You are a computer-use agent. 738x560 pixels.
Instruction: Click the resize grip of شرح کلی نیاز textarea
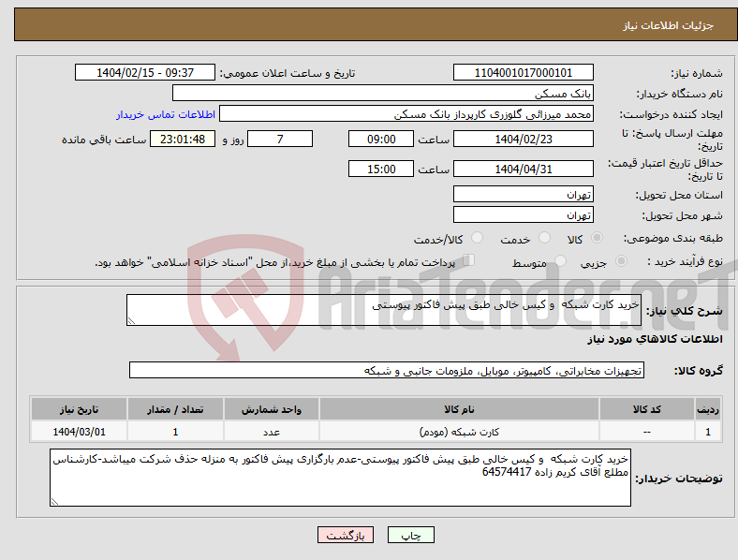tap(131, 321)
